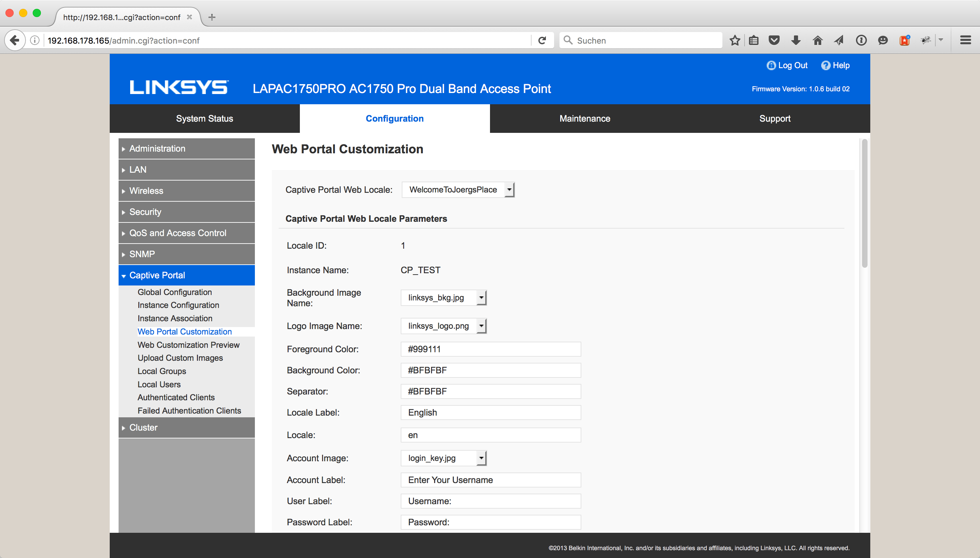Image resolution: width=980 pixels, height=558 pixels.
Task: Open a new browser tab with plus
Action: [x=212, y=17]
